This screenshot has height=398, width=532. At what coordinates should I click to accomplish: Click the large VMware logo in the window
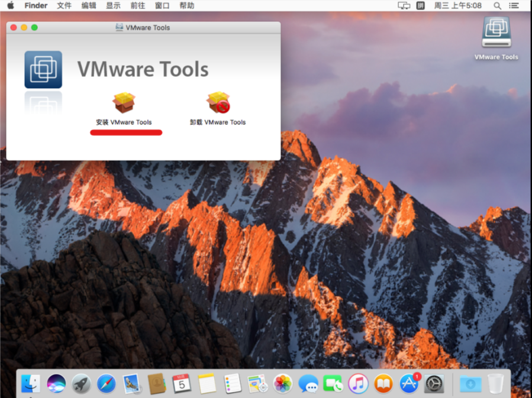coord(43,70)
